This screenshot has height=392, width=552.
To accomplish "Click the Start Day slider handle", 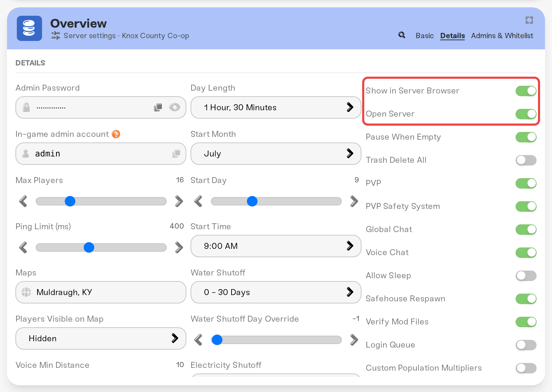I will click(252, 201).
